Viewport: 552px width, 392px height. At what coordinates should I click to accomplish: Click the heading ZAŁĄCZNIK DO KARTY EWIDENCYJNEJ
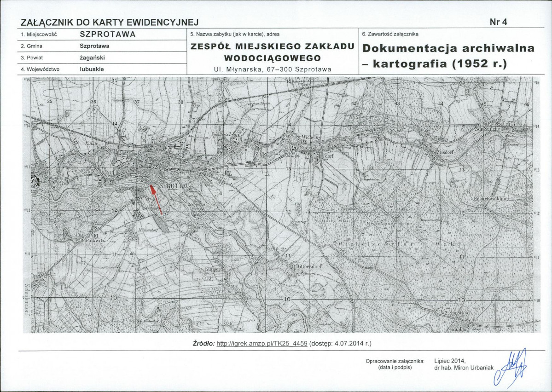pyautogui.click(x=110, y=22)
